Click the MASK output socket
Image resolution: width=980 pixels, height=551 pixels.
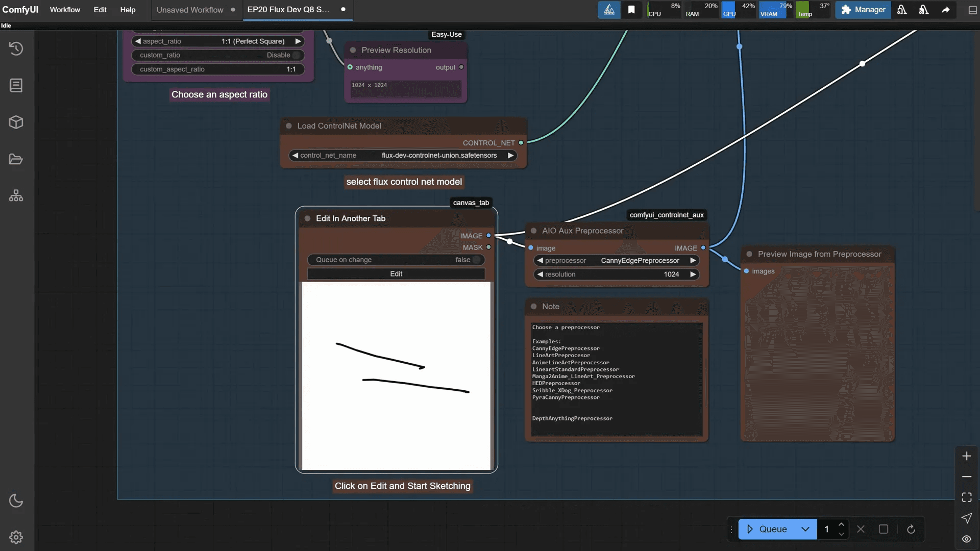488,247
